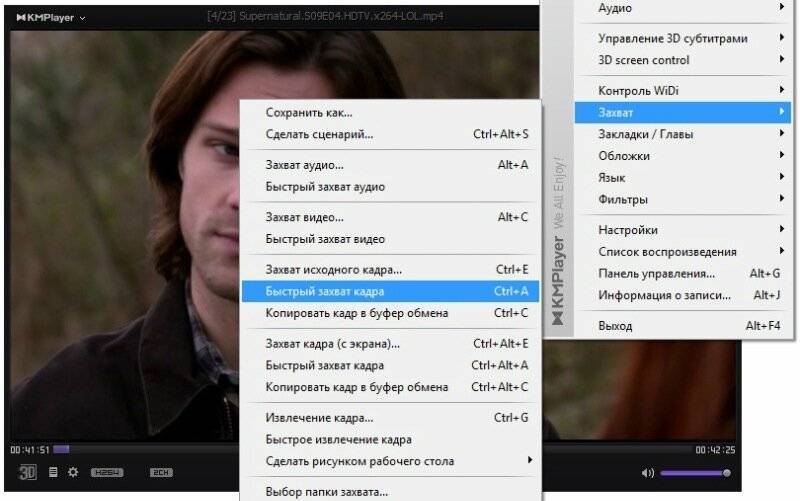Open Выбор папки захвата...
Image resolution: width=800 pixels, height=501 pixels.
[391, 492]
